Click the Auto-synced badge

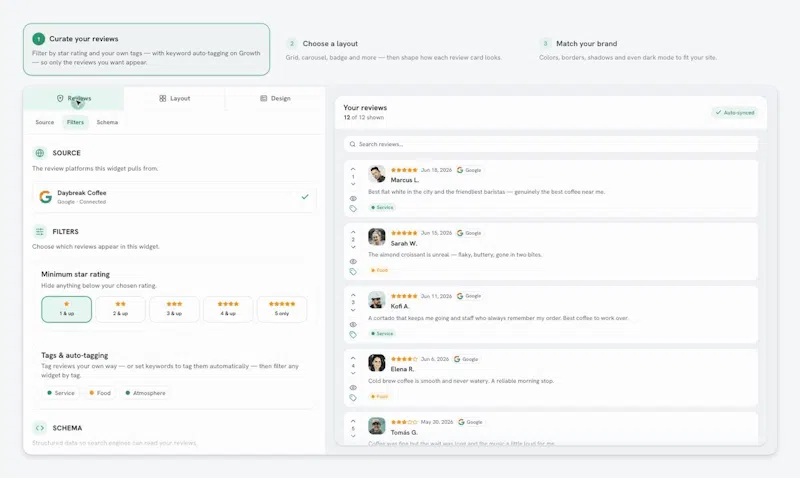click(x=735, y=113)
